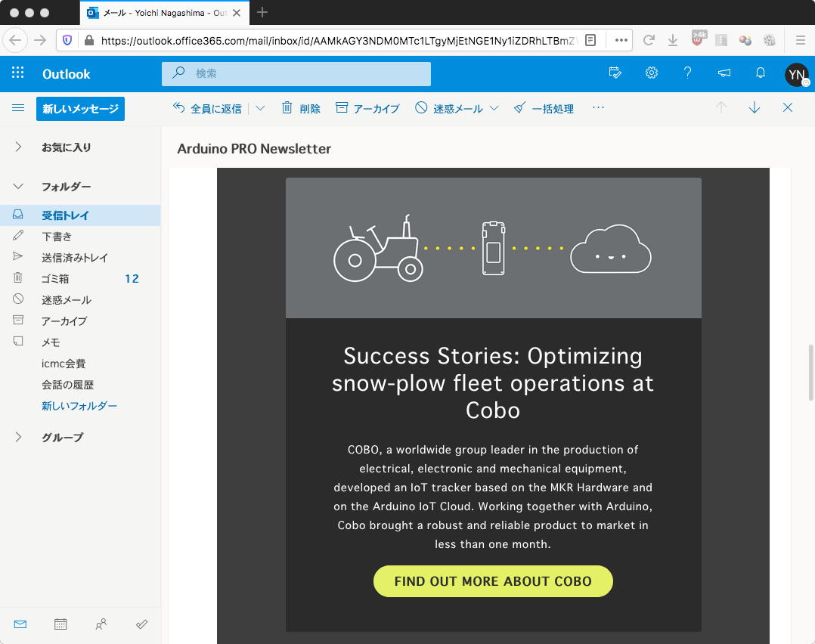Click the 新しいメッセージ button
815x644 pixels.
point(80,109)
